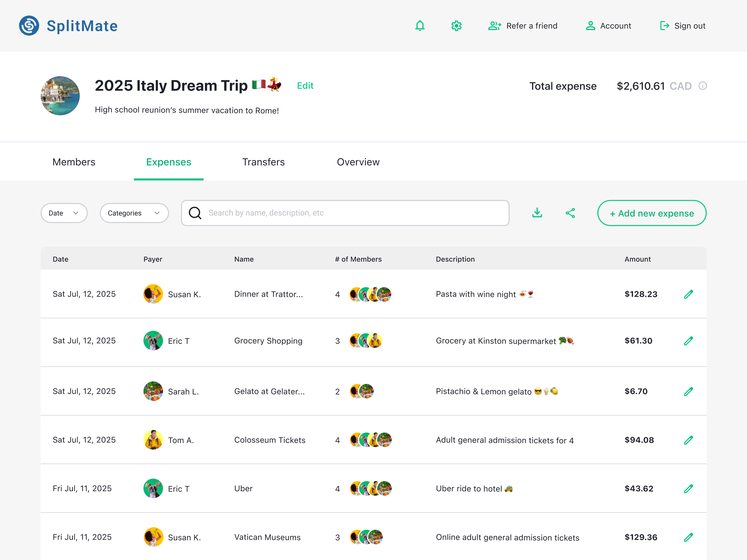
Task: Open the notifications bell
Action: [420, 26]
